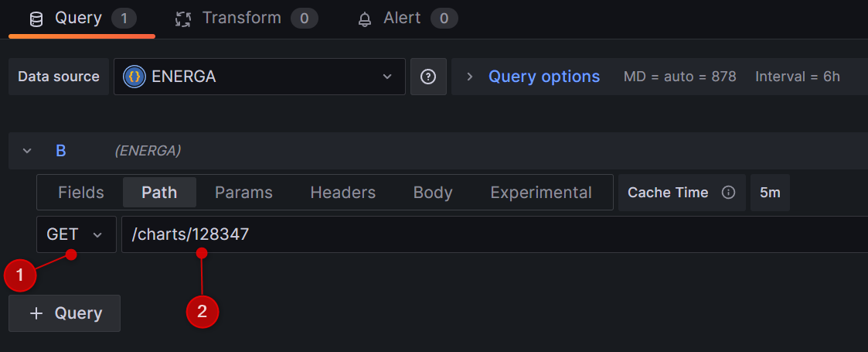Click Cache Time info icon
868x352 pixels.
click(x=728, y=193)
